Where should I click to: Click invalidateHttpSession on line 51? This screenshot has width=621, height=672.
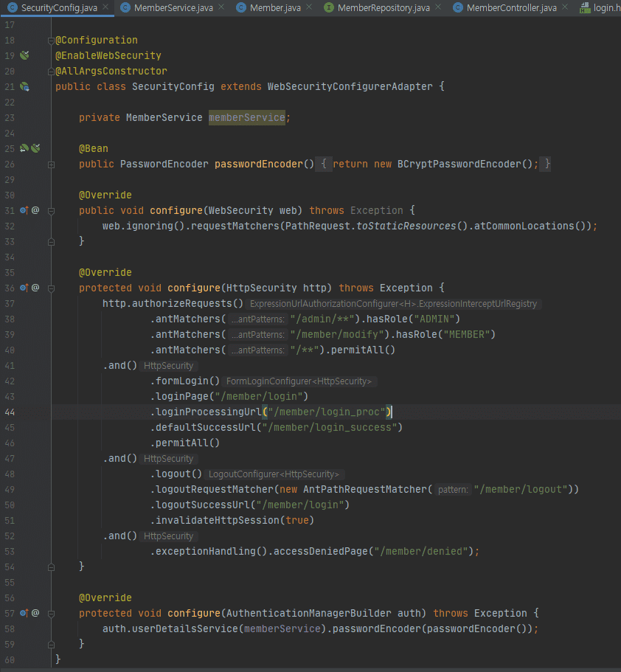(218, 520)
